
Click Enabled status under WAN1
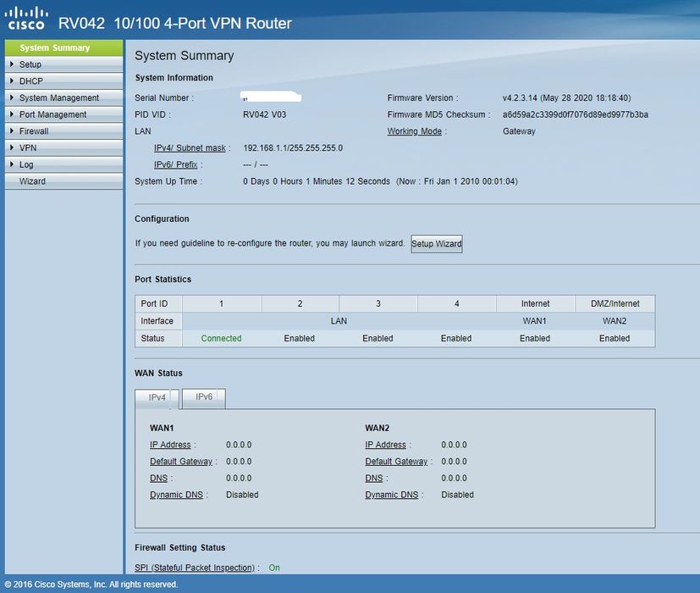point(535,338)
